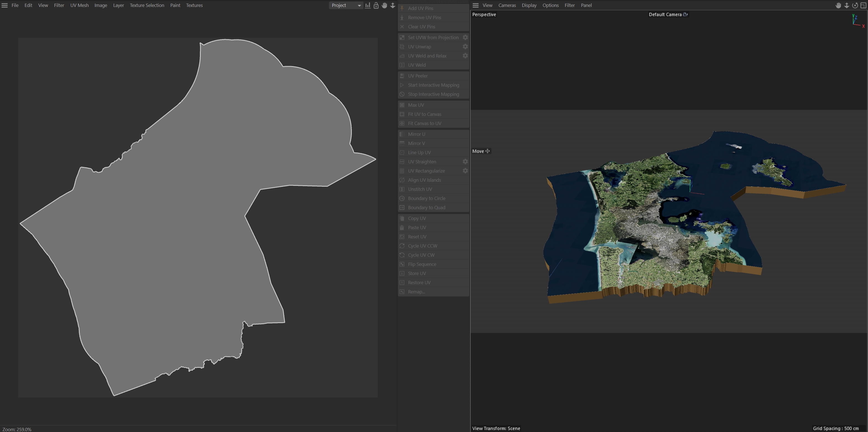Toggle the padlock icon in UV editor header
Viewport: 868px width, 432px height.
pos(376,5)
